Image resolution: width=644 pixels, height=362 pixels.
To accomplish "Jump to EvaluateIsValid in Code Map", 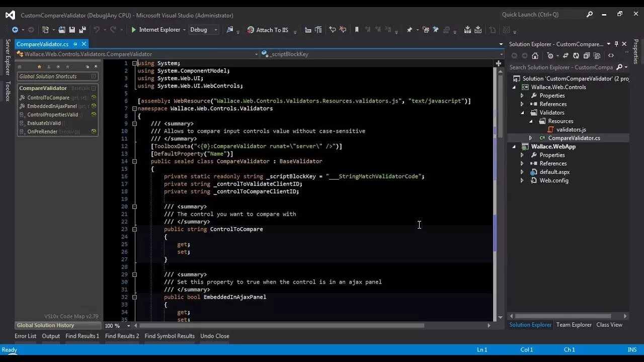I will (x=44, y=123).
